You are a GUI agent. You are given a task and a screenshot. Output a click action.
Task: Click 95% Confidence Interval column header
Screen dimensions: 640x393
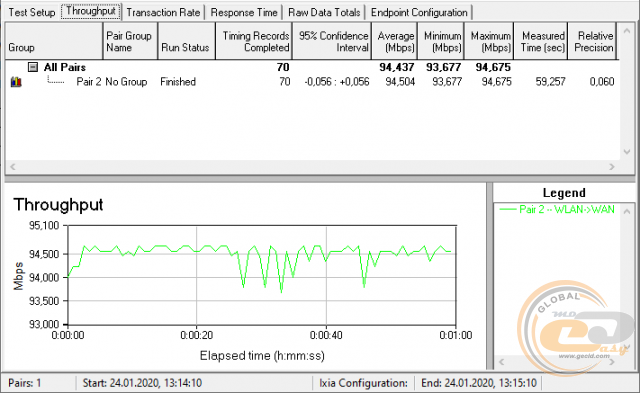(x=331, y=41)
